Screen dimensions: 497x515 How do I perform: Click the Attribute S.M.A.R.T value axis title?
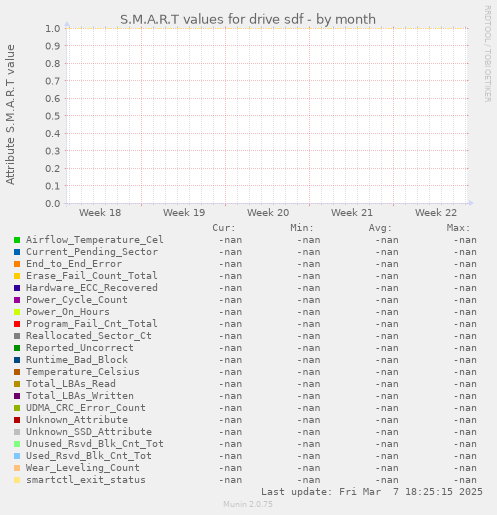pos(10,115)
